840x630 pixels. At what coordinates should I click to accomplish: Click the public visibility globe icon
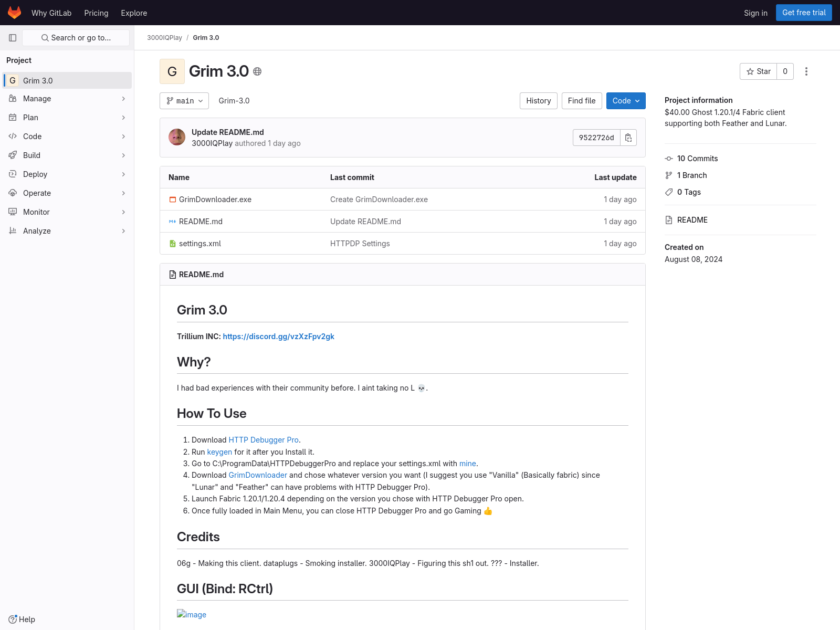point(257,71)
